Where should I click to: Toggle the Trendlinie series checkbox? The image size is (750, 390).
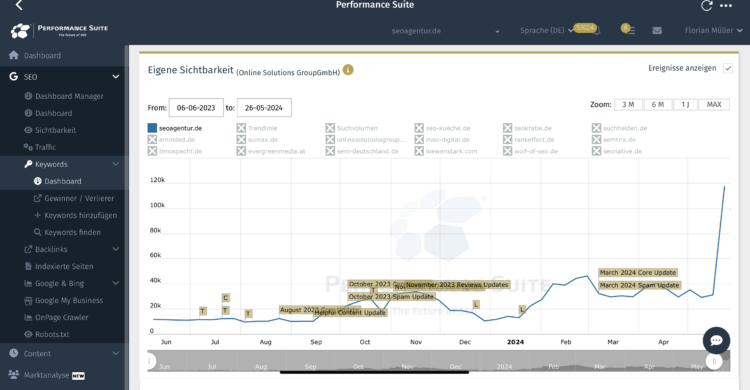pos(241,128)
